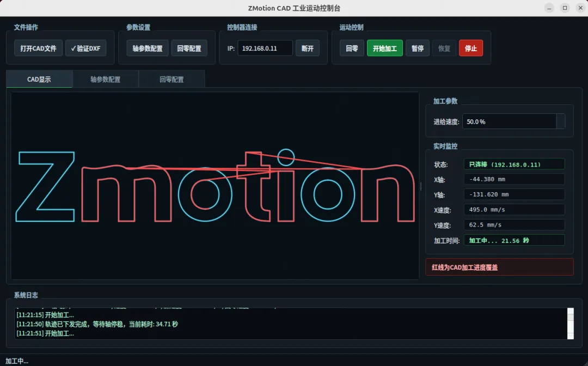Switch to the 回零配置 tab
Viewport: 588px width, 366px height.
point(171,79)
